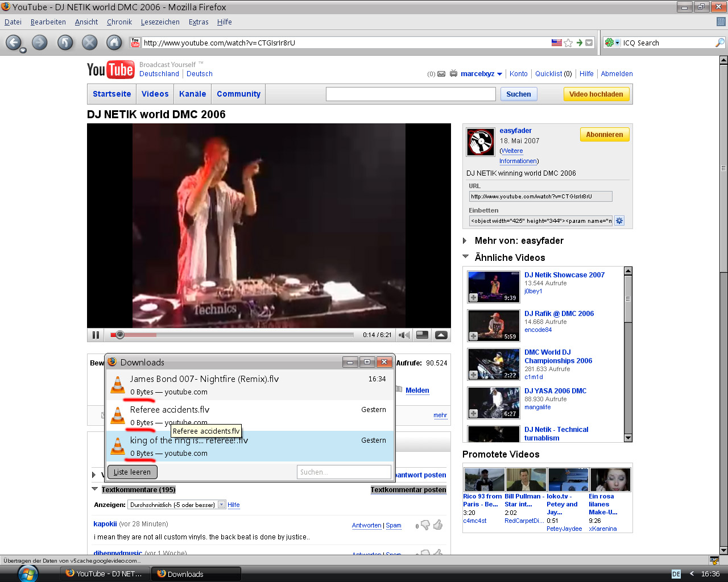
Task: Stop loading the page
Action: (x=89, y=43)
